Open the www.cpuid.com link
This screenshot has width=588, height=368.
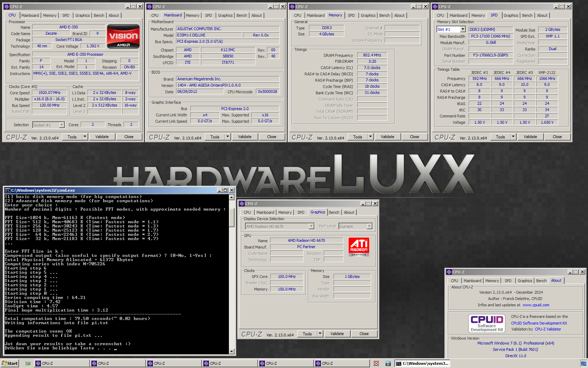tap(536, 305)
